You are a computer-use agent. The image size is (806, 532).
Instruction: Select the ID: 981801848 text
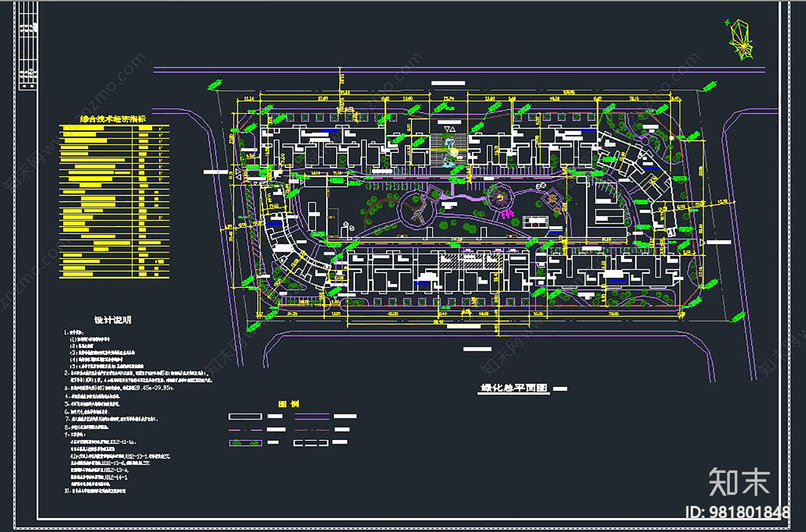coord(737,512)
